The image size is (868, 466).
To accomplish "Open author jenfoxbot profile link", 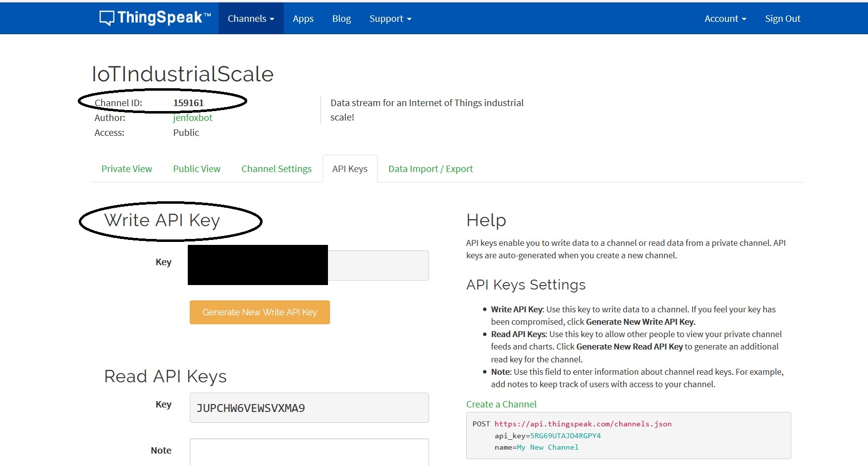I will (x=193, y=117).
